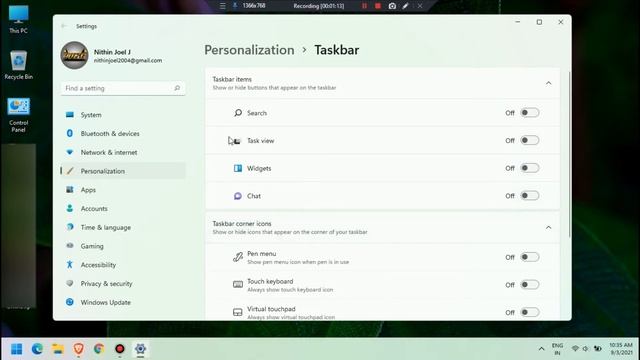Toggle the Virtual touchpad switch
Screen dimensions: 640x360
(529, 313)
